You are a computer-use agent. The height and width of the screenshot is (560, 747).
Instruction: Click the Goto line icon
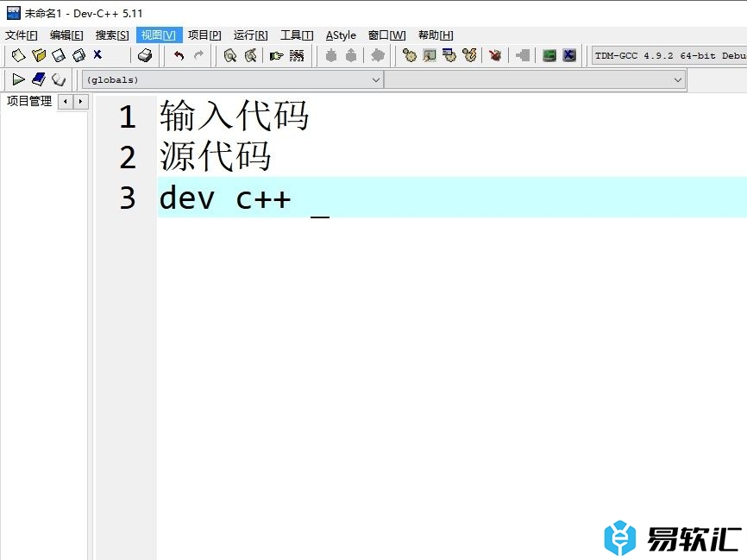click(x=297, y=56)
